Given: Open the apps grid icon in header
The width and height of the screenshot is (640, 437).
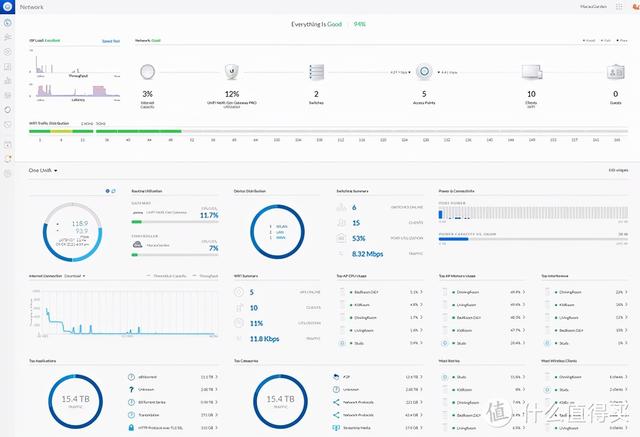Looking at the screenshot, I should tap(618, 7).
